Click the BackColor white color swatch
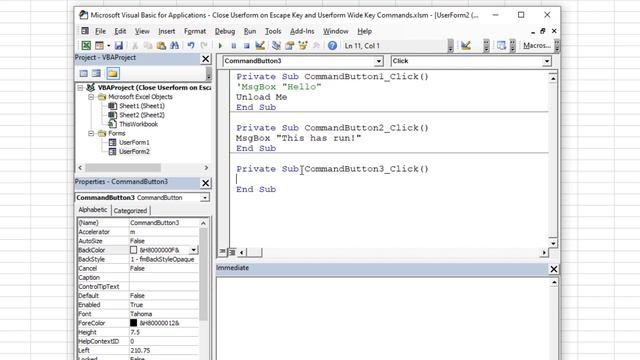640x360 pixels. pyautogui.click(x=133, y=250)
